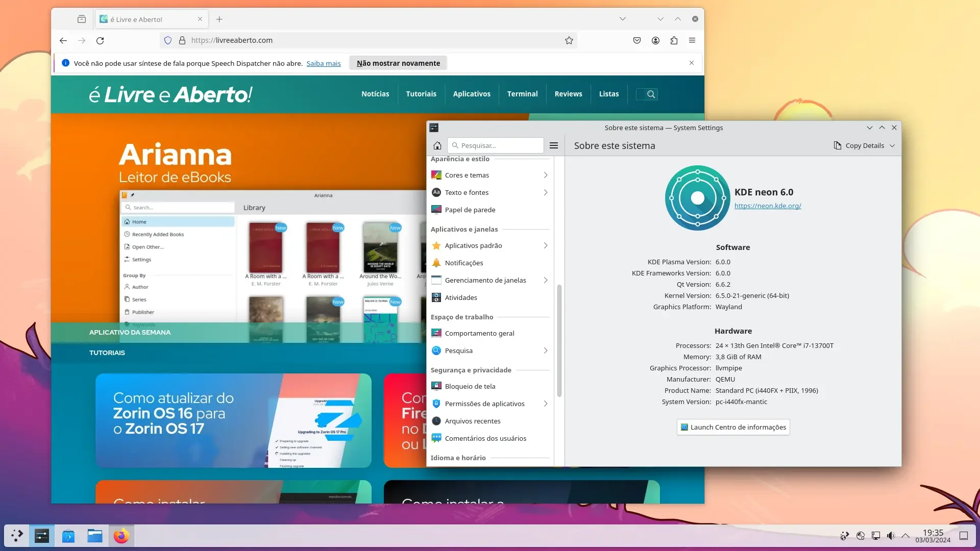Viewport: 980px width, 551px height.
Task: Select Atividades in sidebar
Action: click(490, 297)
